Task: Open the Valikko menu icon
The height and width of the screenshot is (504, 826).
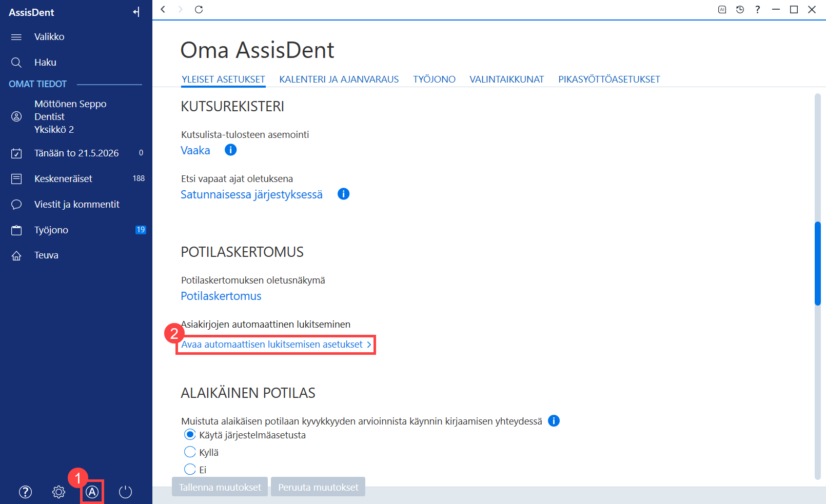Action: click(x=16, y=37)
